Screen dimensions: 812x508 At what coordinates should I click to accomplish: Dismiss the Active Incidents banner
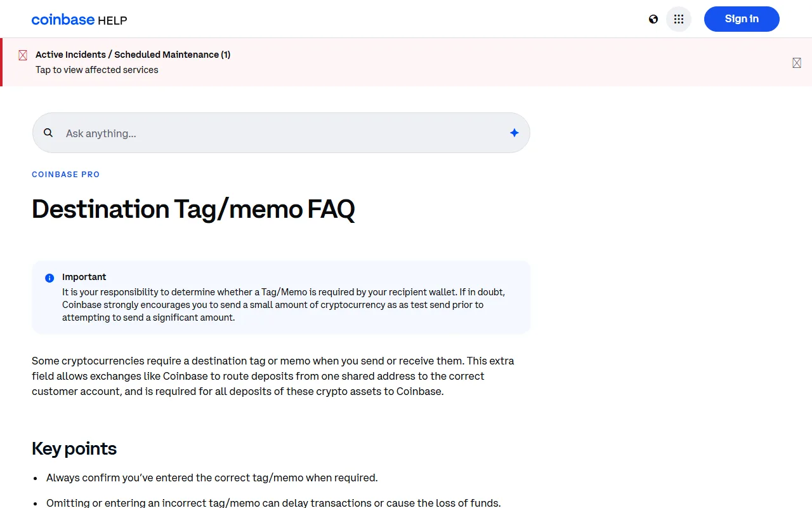point(797,62)
